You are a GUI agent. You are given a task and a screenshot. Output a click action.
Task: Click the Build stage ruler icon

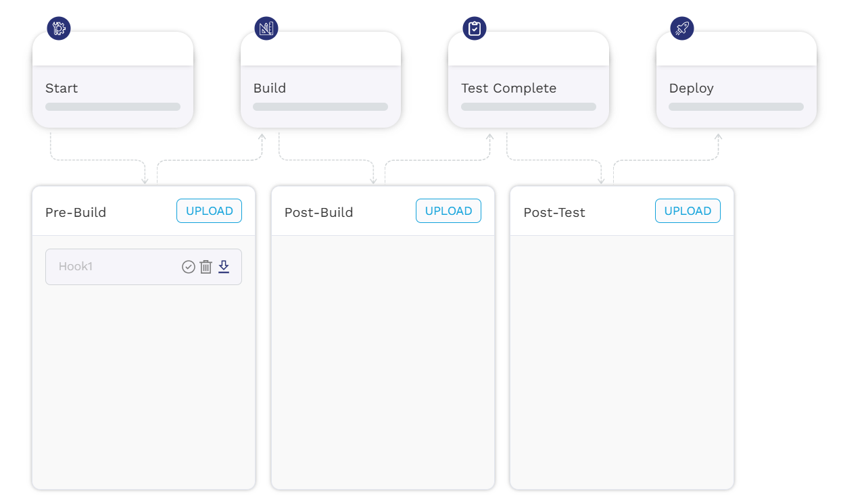tap(266, 28)
